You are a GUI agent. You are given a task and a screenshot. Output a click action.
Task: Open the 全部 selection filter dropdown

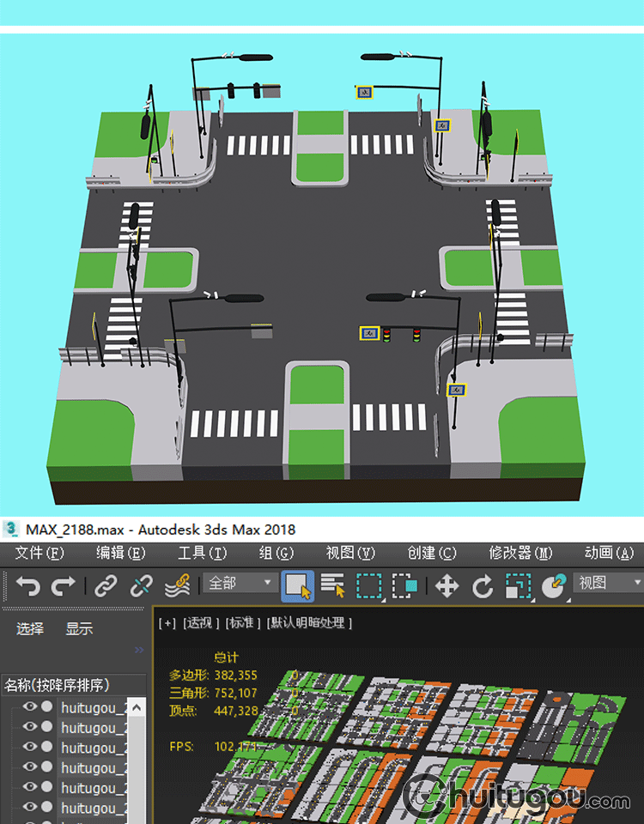click(x=240, y=584)
